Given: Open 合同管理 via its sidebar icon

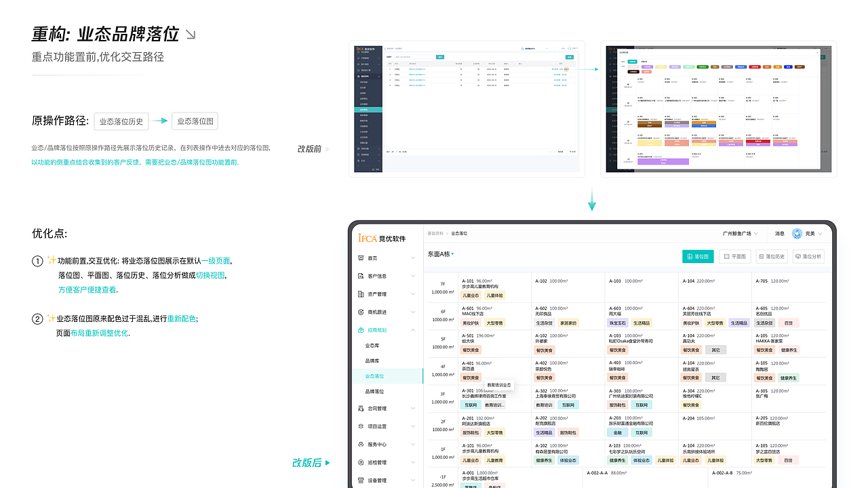Looking at the screenshot, I should (360, 407).
